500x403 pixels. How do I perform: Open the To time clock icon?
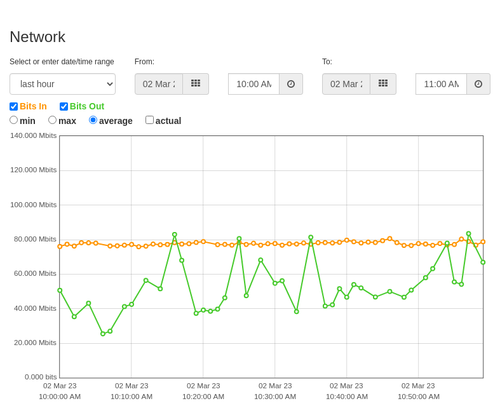click(478, 84)
